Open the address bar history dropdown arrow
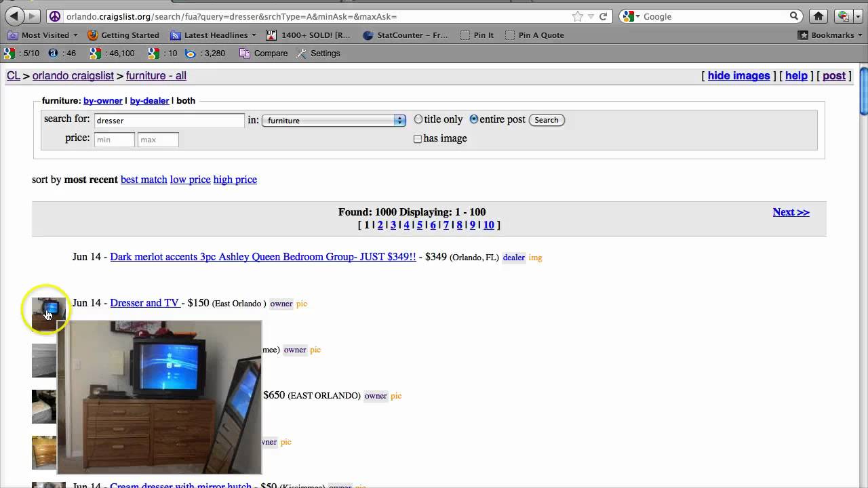The height and width of the screenshot is (488, 868). (x=591, y=16)
